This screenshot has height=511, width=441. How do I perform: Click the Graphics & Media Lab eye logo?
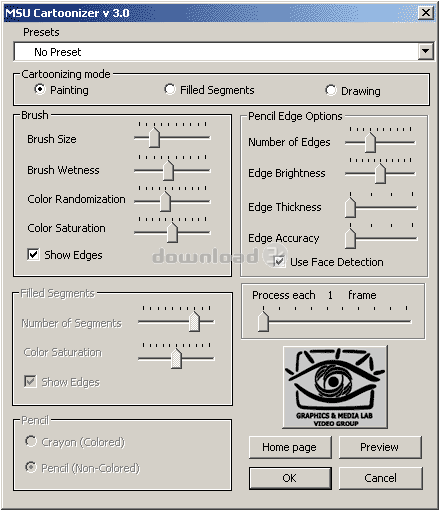click(335, 387)
